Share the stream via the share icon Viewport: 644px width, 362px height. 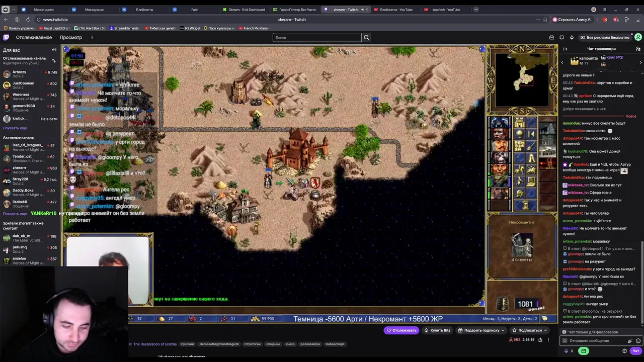(540, 339)
